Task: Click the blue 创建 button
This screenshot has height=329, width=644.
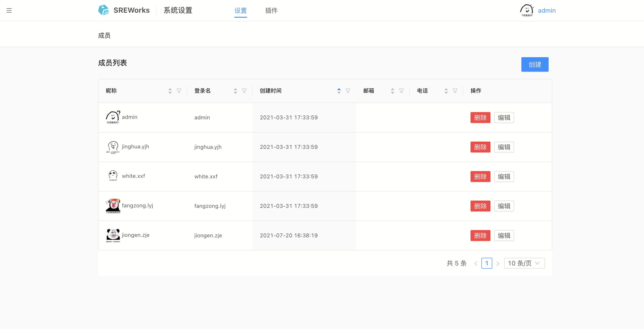Action: (x=535, y=64)
